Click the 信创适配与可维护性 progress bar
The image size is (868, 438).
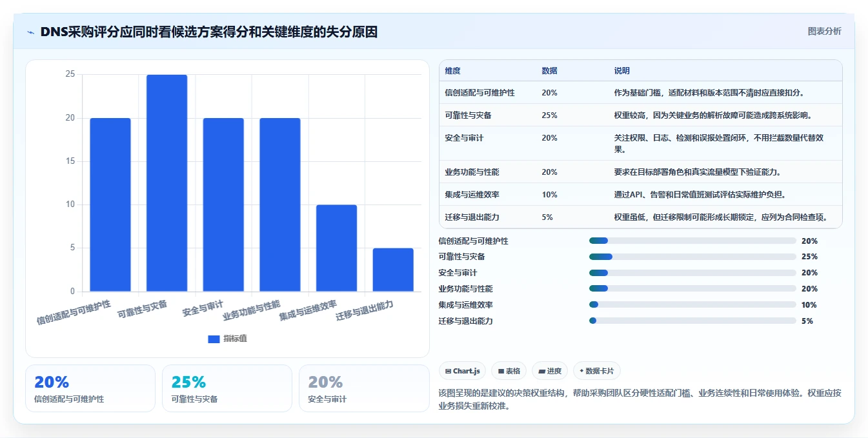pyautogui.click(x=692, y=241)
